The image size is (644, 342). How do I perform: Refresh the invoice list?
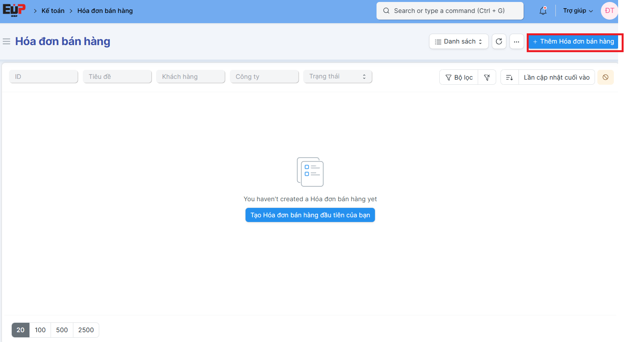pyautogui.click(x=499, y=42)
